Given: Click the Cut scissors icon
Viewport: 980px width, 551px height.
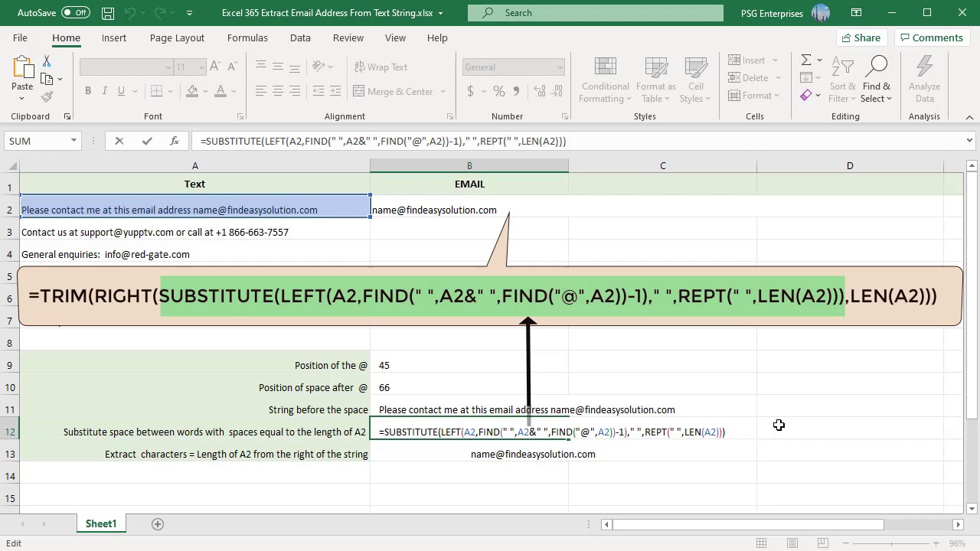Looking at the screenshot, I should [x=47, y=61].
